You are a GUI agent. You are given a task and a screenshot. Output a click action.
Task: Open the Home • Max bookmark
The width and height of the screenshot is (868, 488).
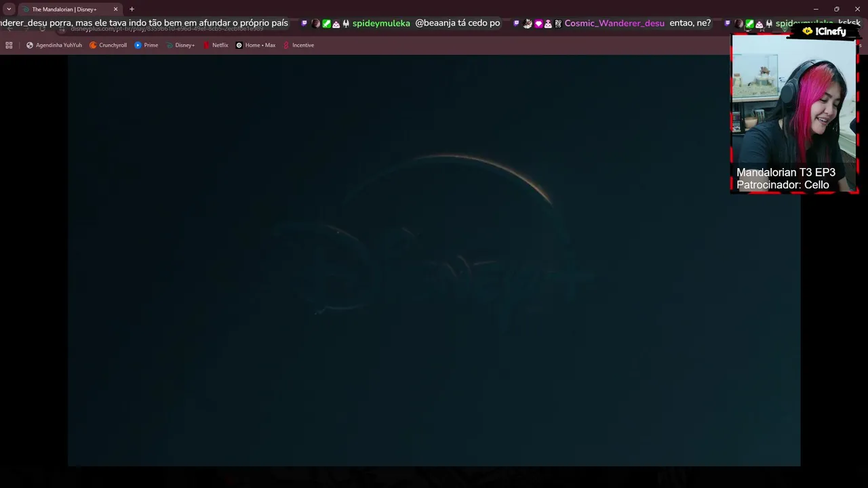coord(255,45)
